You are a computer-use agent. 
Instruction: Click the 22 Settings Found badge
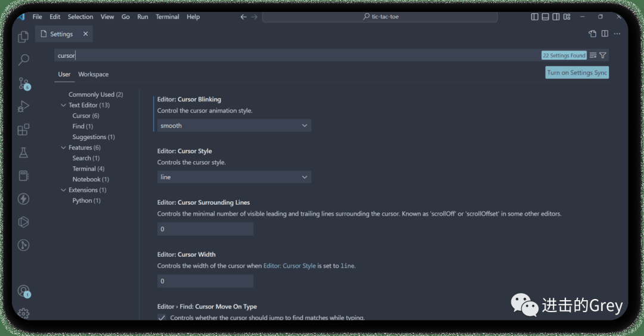pos(564,56)
